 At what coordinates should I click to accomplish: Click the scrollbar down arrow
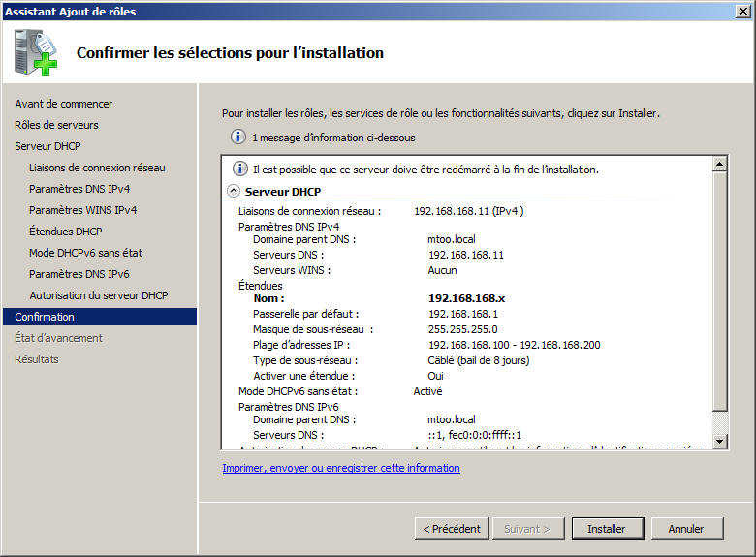click(x=719, y=441)
